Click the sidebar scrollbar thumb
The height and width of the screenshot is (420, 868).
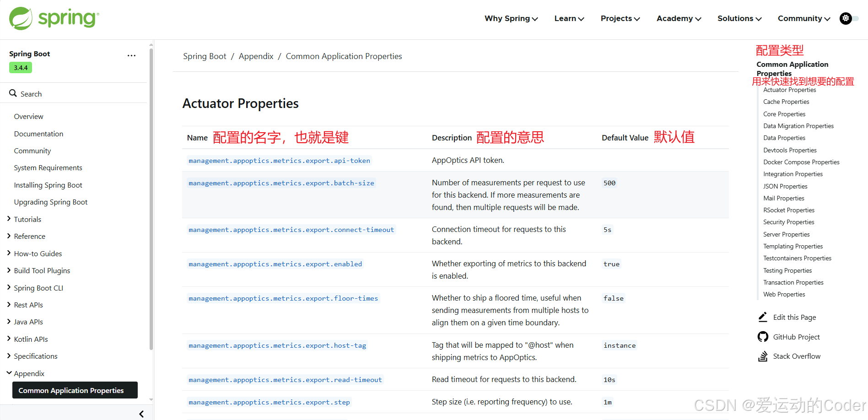point(151,197)
